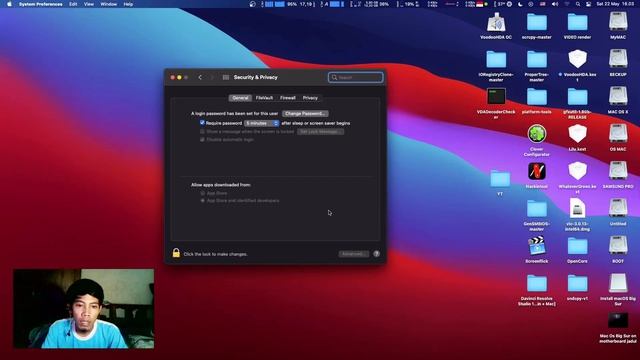Click the Advanced button
The image size is (640, 360).
[353, 254]
